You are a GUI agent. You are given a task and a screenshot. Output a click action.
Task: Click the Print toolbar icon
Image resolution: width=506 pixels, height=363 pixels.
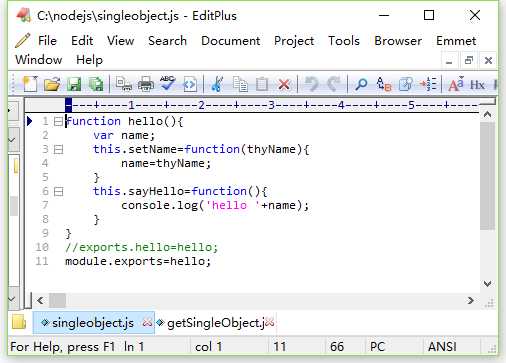pos(146,84)
